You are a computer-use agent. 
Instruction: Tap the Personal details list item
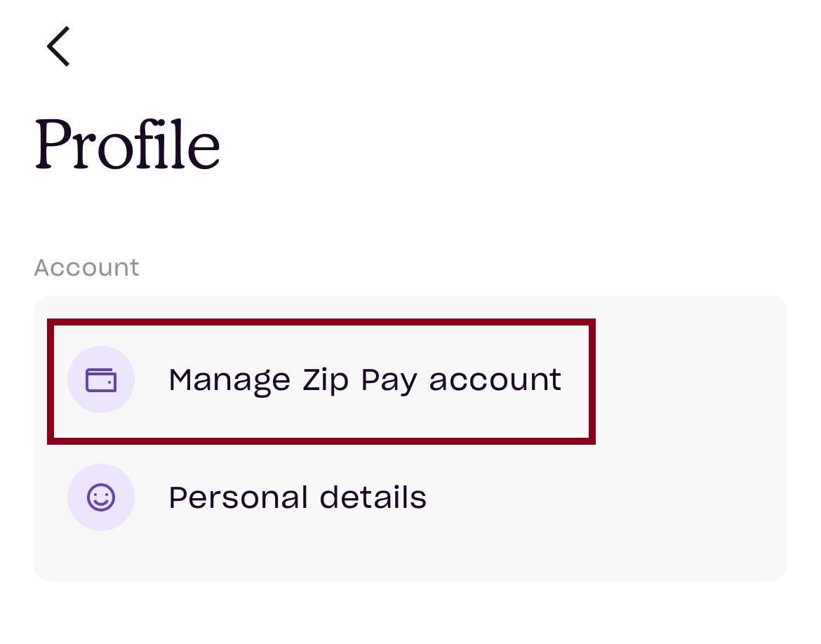[x=298, y=497]
